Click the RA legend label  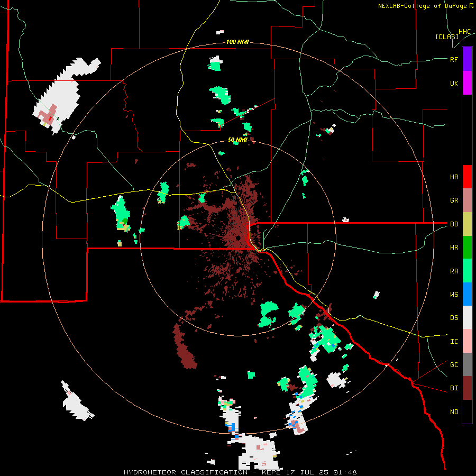pos(454,271)
